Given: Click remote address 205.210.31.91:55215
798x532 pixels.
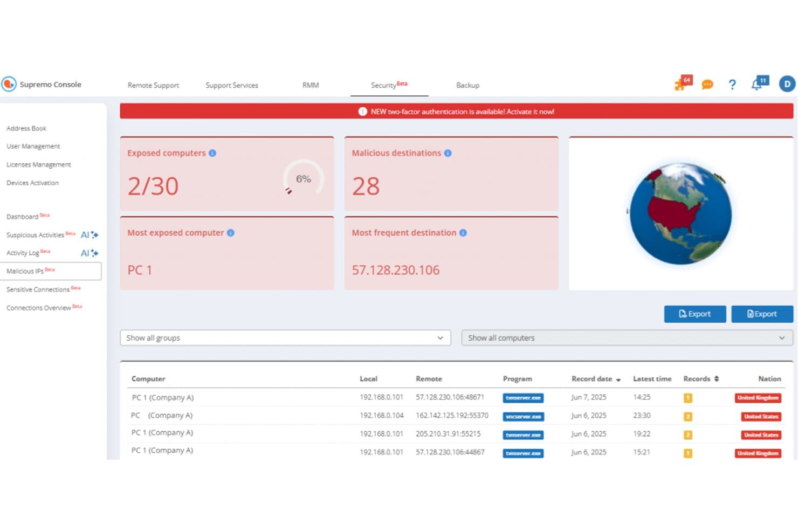Looking at the screenshot, I should click(x=448, y=434).
